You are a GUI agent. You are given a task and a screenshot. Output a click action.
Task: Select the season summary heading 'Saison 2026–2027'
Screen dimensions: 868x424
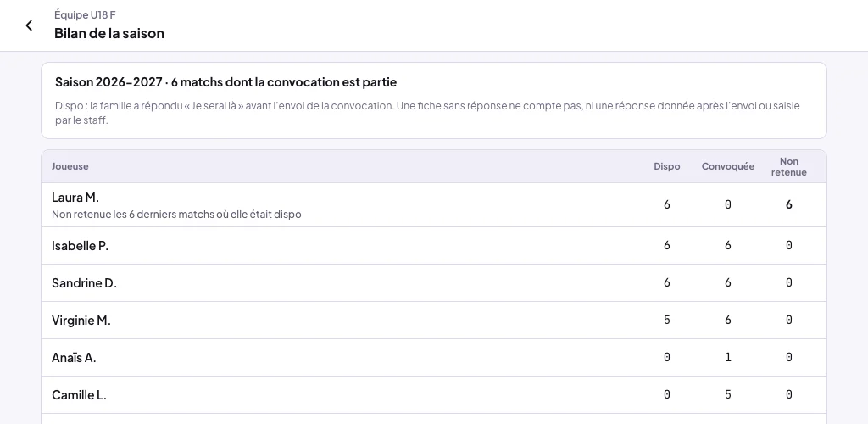tap(108, 82)
